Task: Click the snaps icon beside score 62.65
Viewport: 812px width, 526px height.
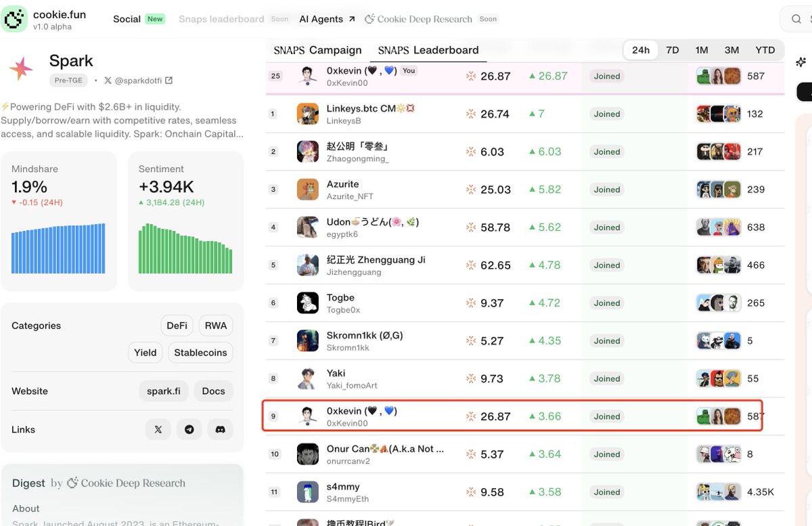Action: pos(471,265)
